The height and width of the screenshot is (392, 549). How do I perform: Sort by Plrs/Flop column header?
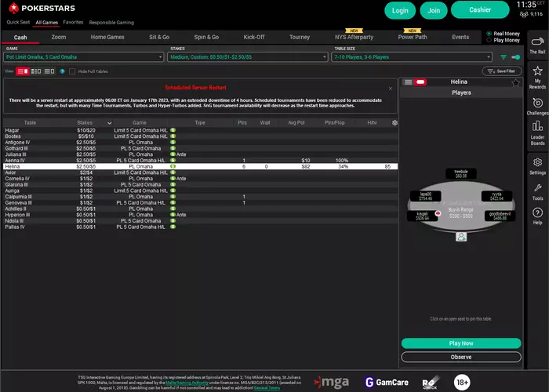coord(334,123)
